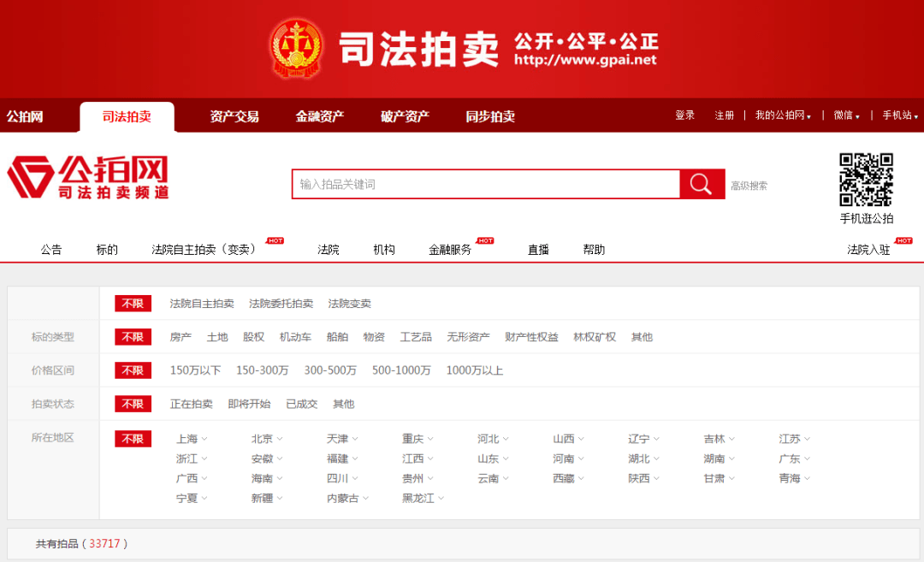Expand the 青海 region dropdown
This screenshot has height=562, width=924.
coord(794,478)
